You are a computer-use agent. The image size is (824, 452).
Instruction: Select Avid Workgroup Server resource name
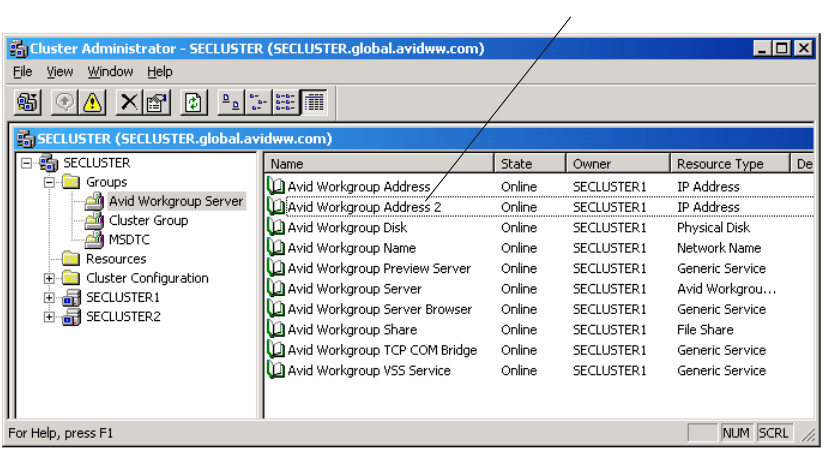[355, 289]
